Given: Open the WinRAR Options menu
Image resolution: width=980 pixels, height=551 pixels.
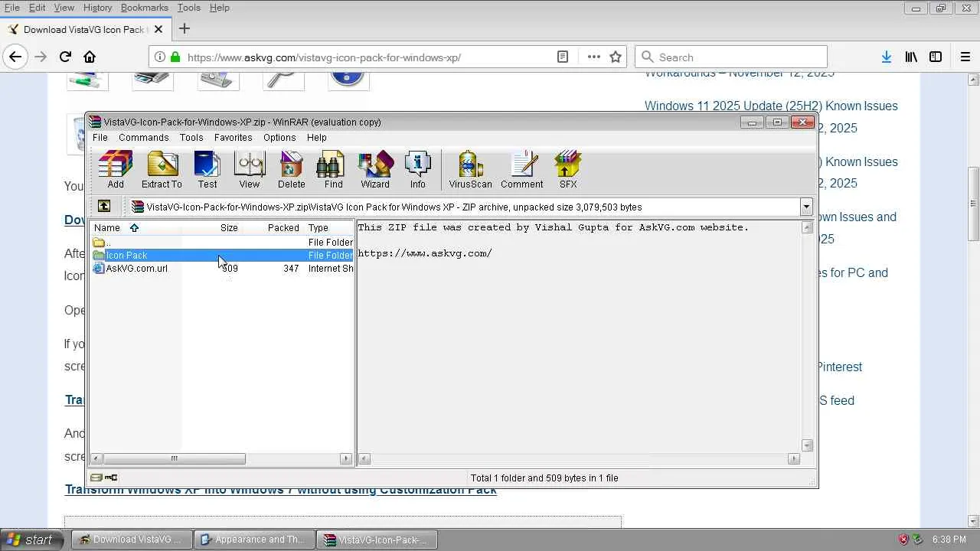Looking at the screenshot, I should tap(279, 138).
